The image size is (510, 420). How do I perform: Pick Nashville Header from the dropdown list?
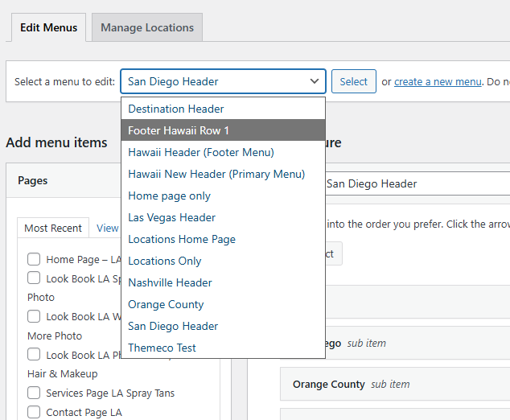(x=170, y=282)
